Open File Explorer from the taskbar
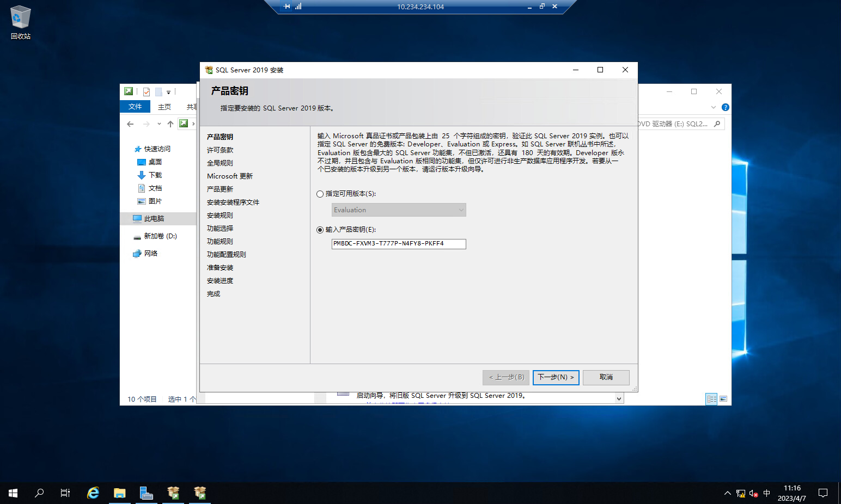Viewport: 841px width, 504px height. 120,493
